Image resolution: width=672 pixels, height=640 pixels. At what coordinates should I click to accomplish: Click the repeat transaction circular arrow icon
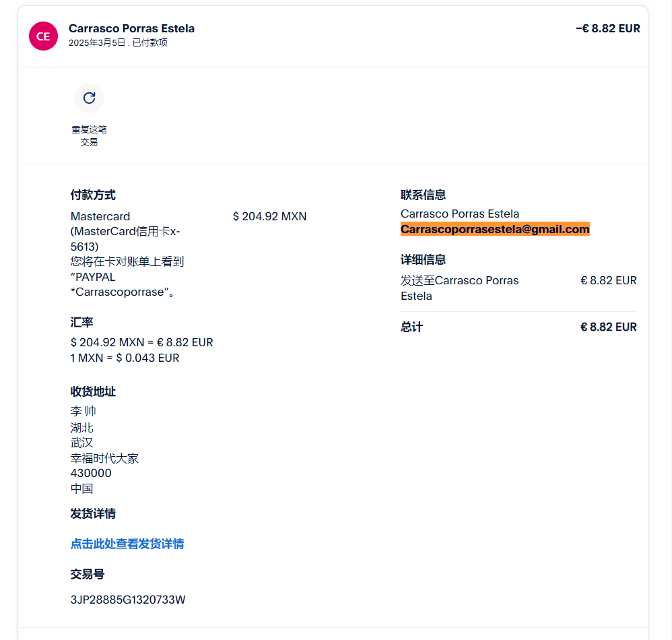89,98
